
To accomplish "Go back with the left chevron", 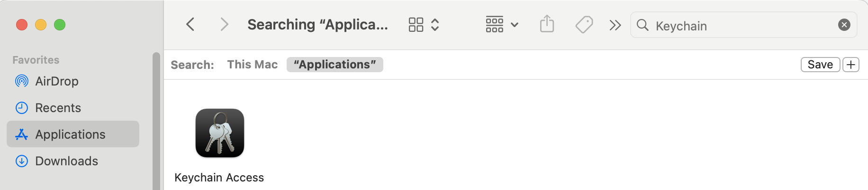I will [x=190, y=24].
